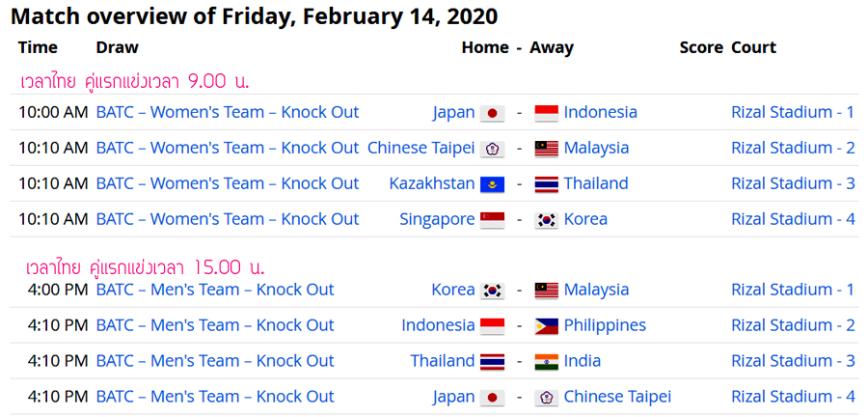Screen dimensions: 868x417
Task: Click Korea flag in 4:00 PM match
Action: tap(492, 291)
